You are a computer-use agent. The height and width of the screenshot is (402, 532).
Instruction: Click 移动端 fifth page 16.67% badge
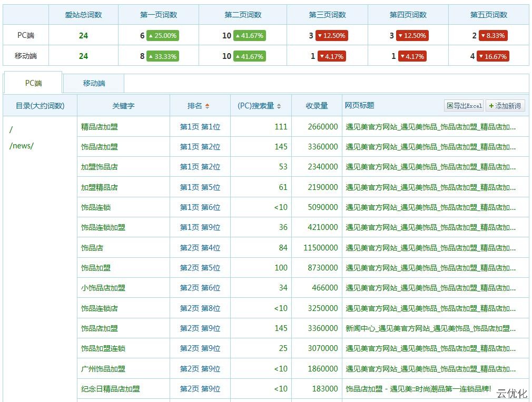click(x=492, y=56)
